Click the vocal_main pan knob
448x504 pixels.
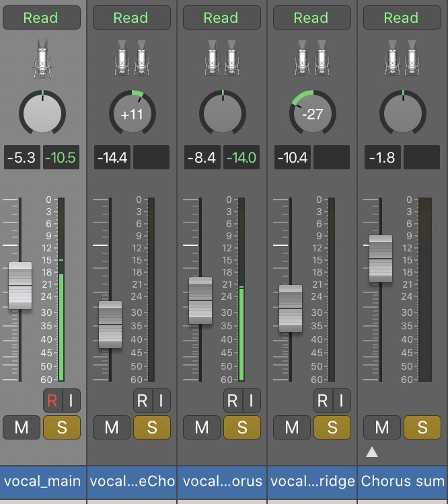42,114
